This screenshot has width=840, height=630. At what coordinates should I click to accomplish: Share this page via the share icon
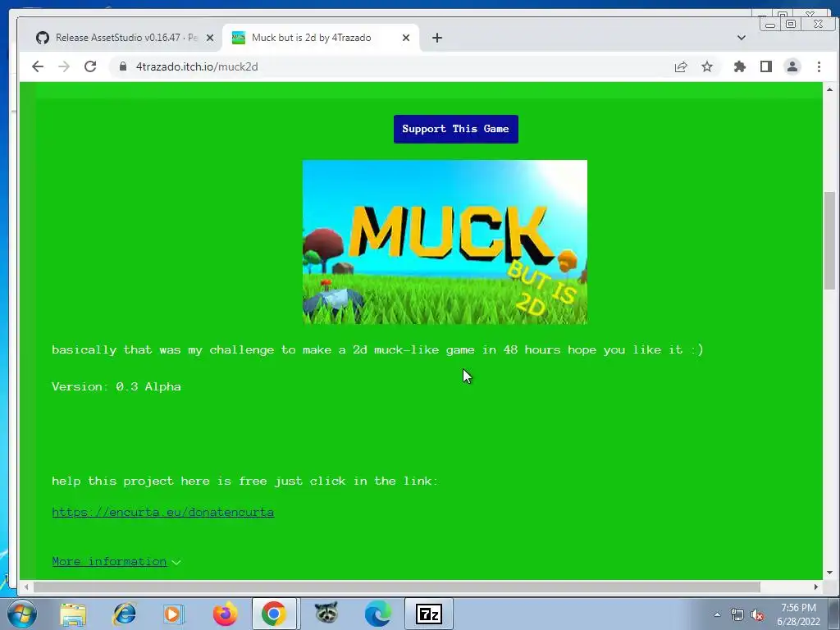(681, 66)
